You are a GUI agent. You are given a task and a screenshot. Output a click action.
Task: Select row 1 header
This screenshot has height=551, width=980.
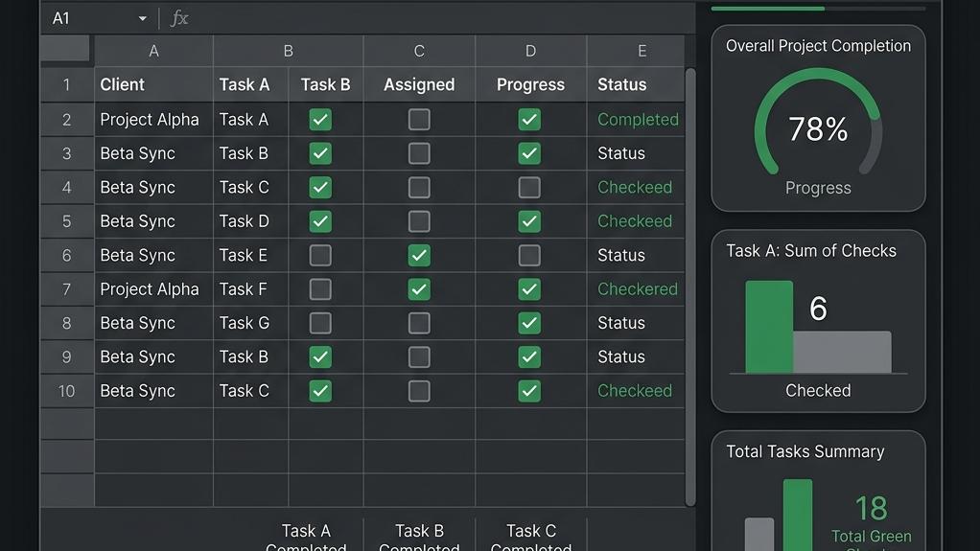point(67,84)
